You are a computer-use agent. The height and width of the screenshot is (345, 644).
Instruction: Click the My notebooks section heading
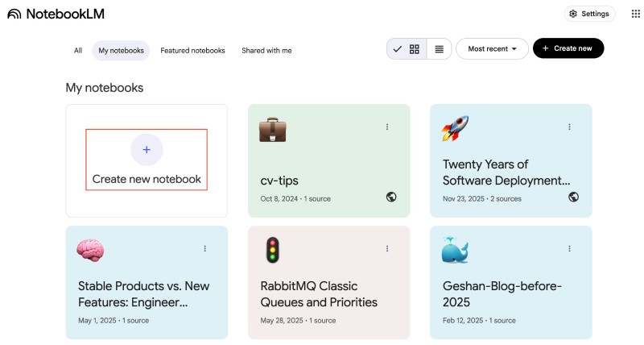(105, 88)
